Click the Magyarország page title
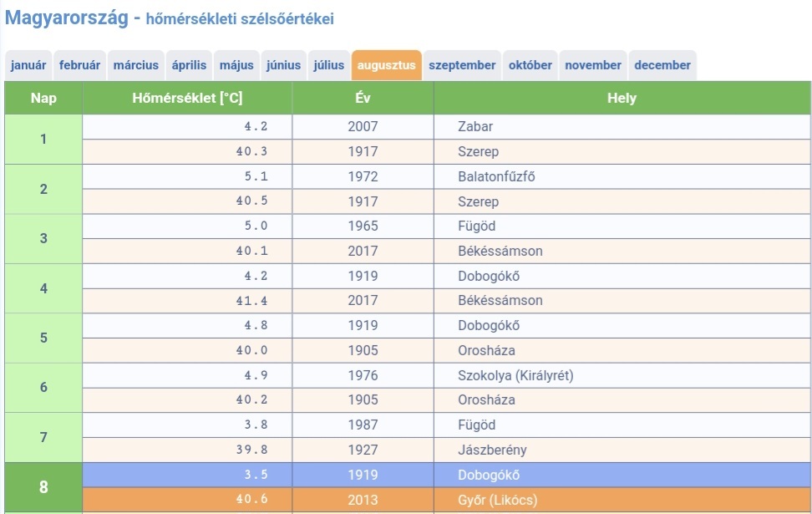 click(x=69, y=17)
